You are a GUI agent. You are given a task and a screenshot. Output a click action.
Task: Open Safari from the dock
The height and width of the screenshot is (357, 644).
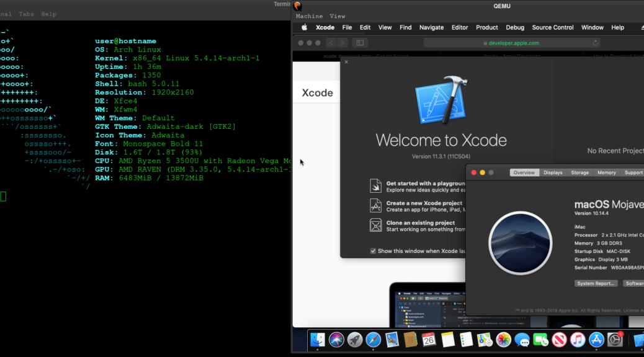pos(373,340)
